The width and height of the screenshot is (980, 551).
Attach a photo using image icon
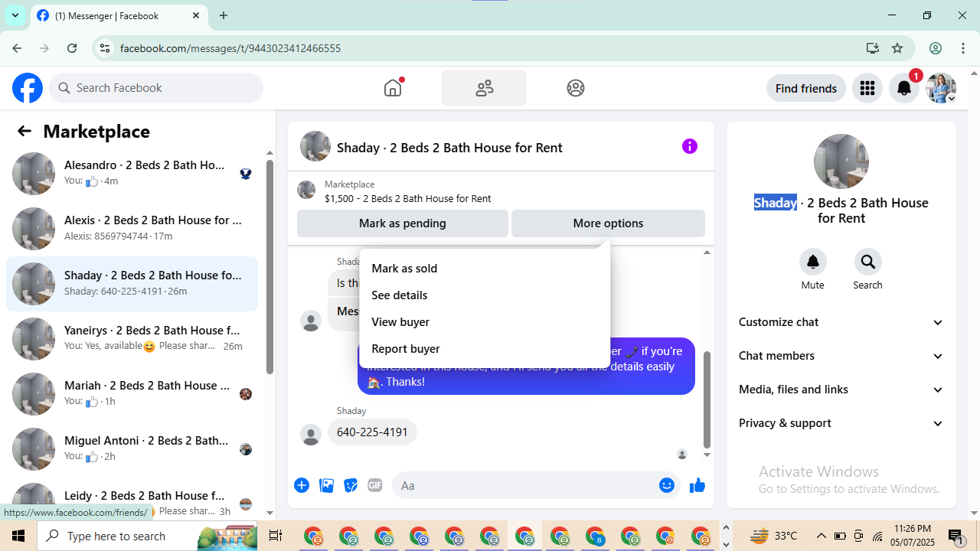326,485
